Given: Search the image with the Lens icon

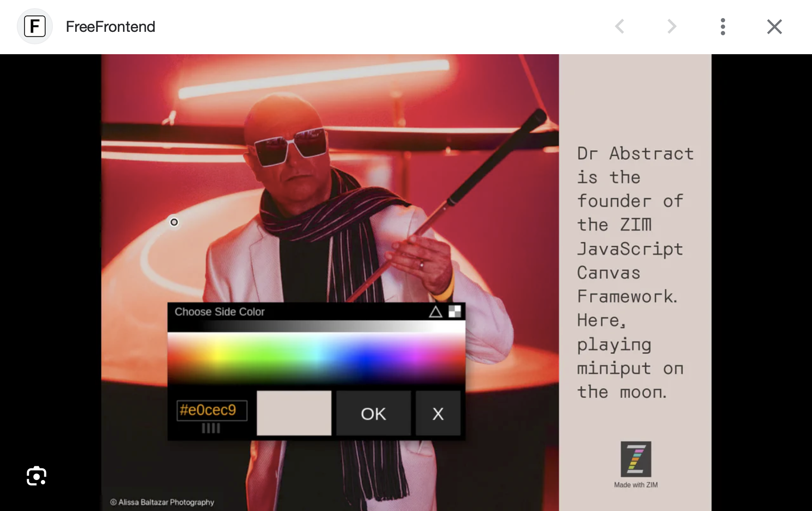Looking at the screenshot, I should click(37, 476).
